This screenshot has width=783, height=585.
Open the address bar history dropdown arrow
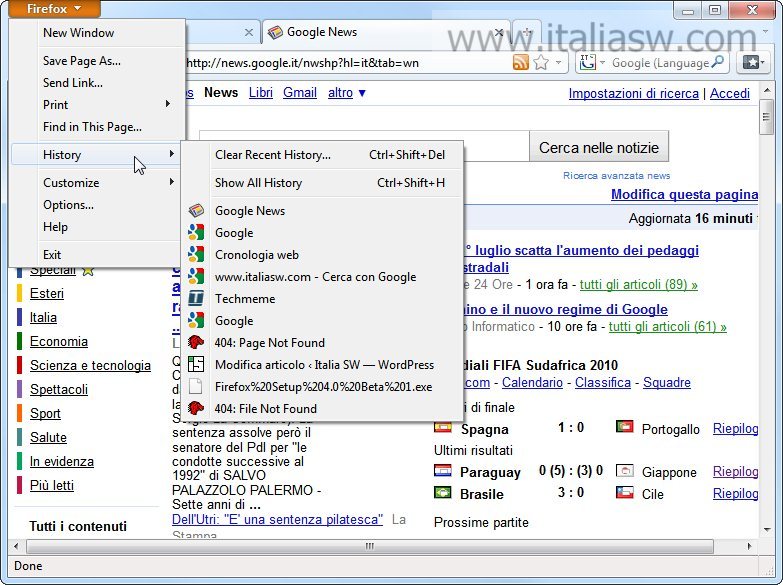pyautogui.click(x=558, y=62)
